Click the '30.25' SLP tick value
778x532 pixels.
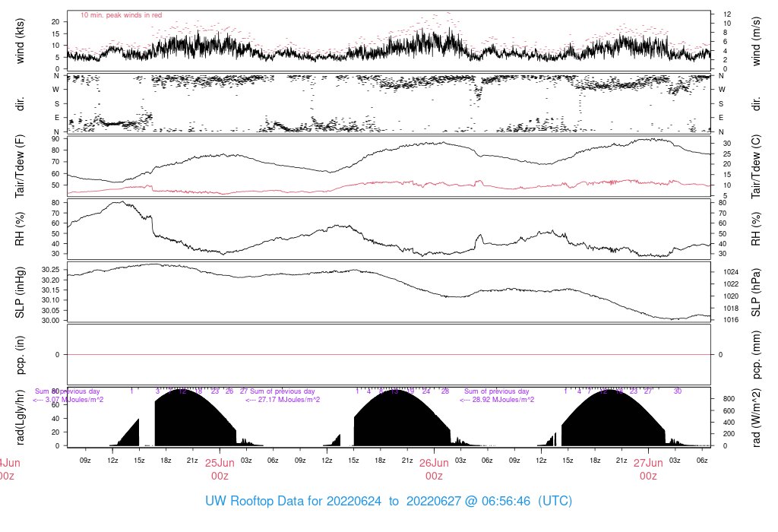pyautogui.click(x=51, y=270)
